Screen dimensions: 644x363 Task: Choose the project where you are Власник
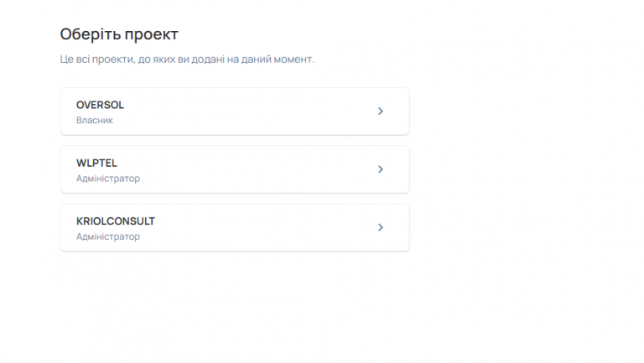tap(235, 111)
